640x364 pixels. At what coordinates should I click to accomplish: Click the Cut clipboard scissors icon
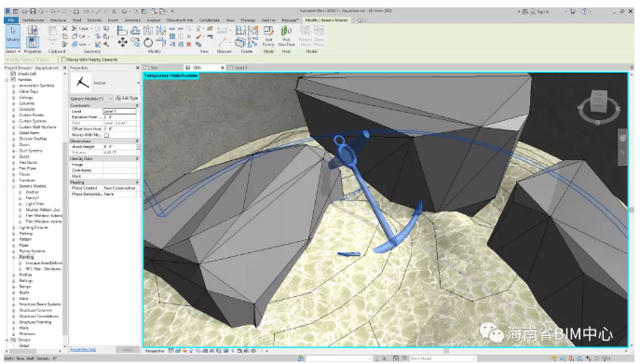click(x=64, y=28)
